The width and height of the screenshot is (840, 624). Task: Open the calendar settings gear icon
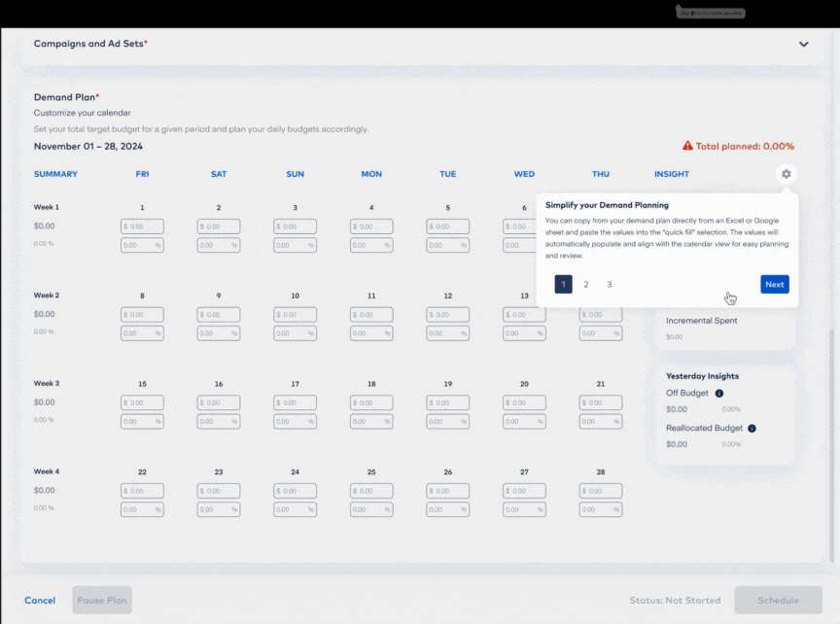(x=786, y=174)
